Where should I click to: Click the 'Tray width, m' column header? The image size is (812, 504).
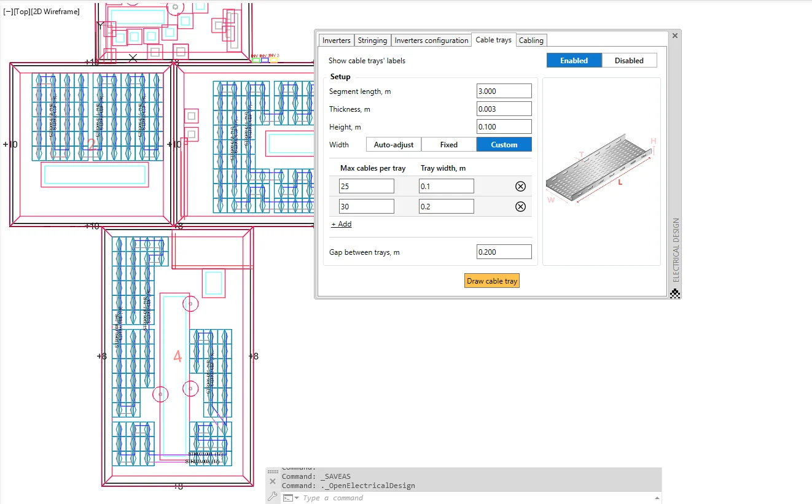[443, 168]
